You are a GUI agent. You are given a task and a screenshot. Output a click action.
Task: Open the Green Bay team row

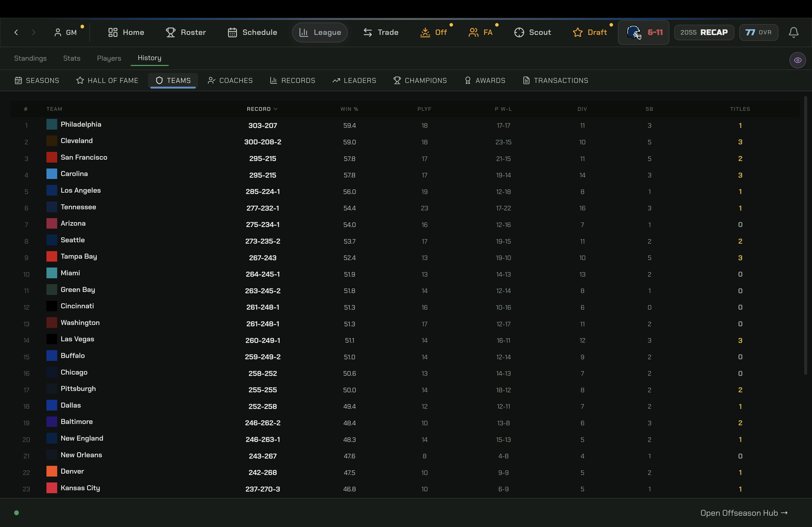(405, 291)
